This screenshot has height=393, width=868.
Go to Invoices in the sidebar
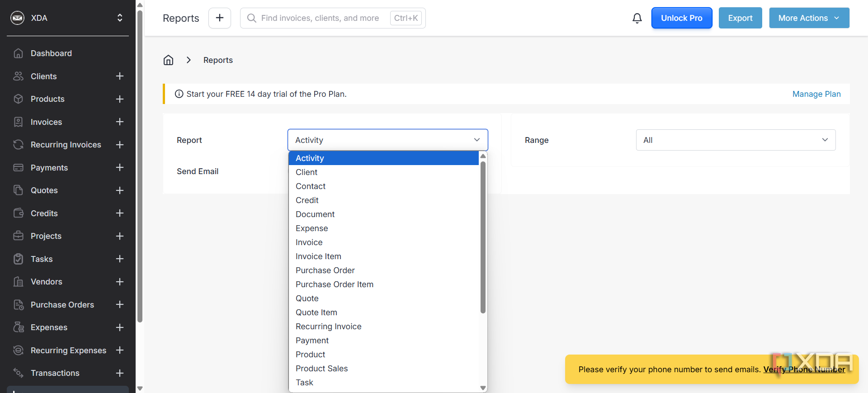click(x=47, y=122)
